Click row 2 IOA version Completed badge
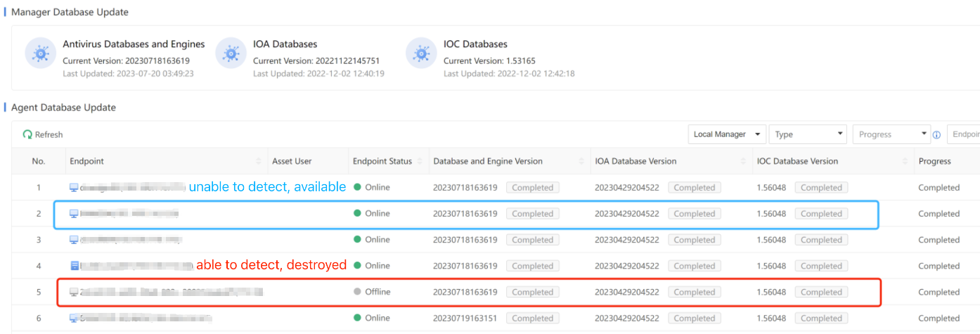 (695, 214)
